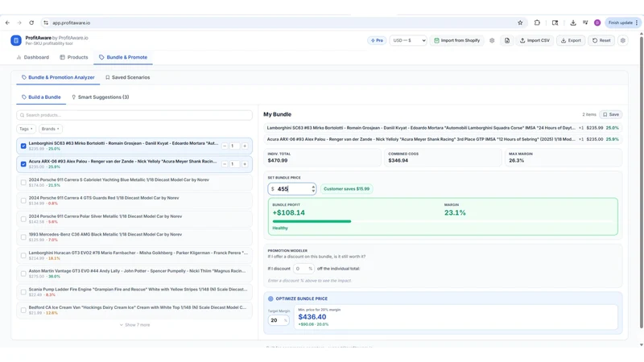Click the discount percent input field
The image size is (644, 362).
click(303, 269)
